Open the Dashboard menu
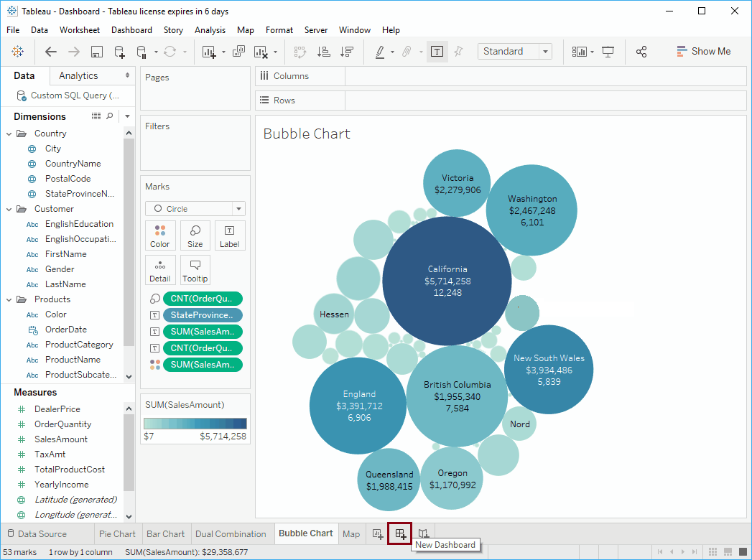Screen dimensions: 752x560 click(131, 30)
